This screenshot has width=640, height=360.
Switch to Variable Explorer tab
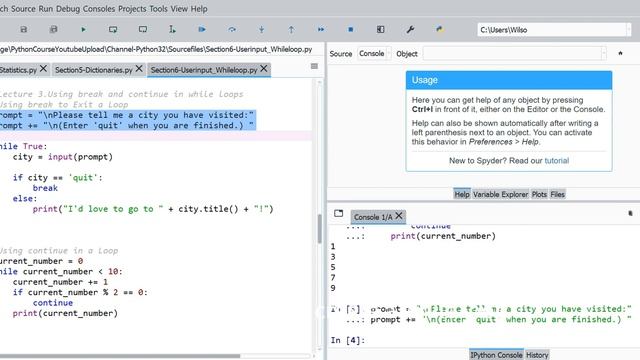(x=500, y=194)
